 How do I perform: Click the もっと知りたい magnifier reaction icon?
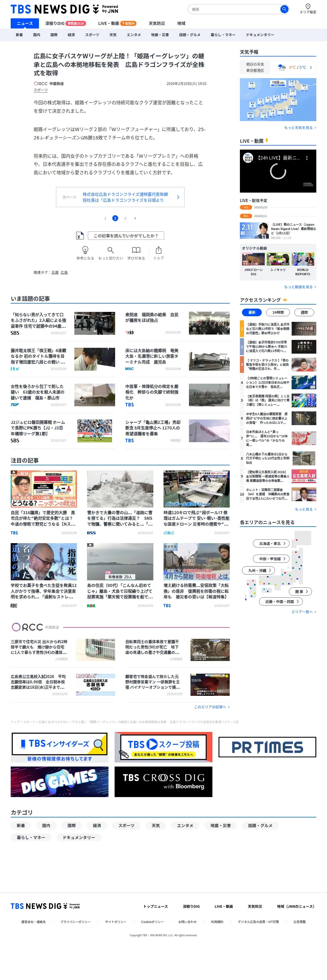point(110,250)
